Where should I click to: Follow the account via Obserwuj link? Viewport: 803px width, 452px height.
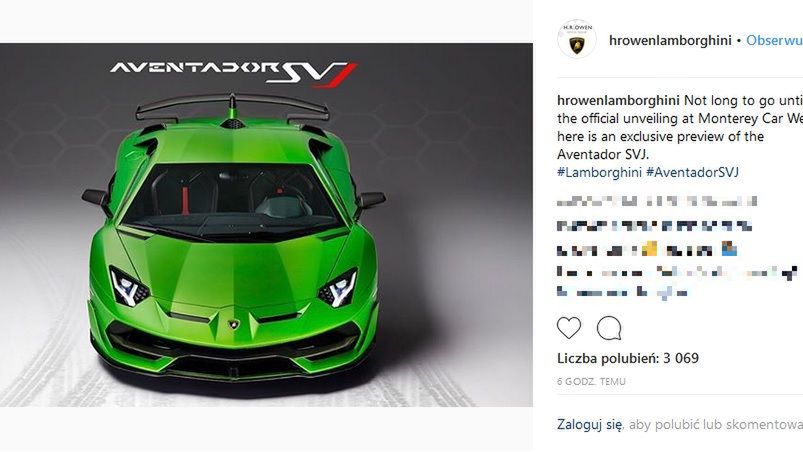click(x=774, y=40)
